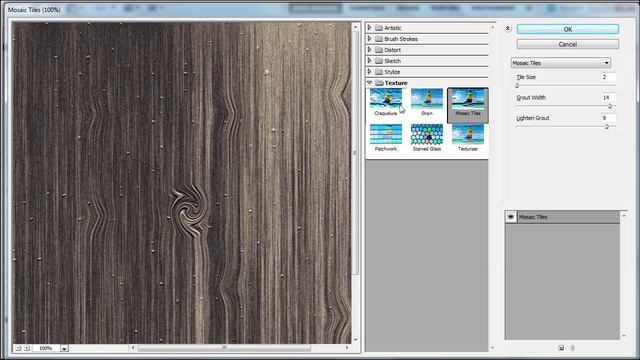640x360 pixels.
Task: Click the Lighten Grout slider handle
Action: 607,127
